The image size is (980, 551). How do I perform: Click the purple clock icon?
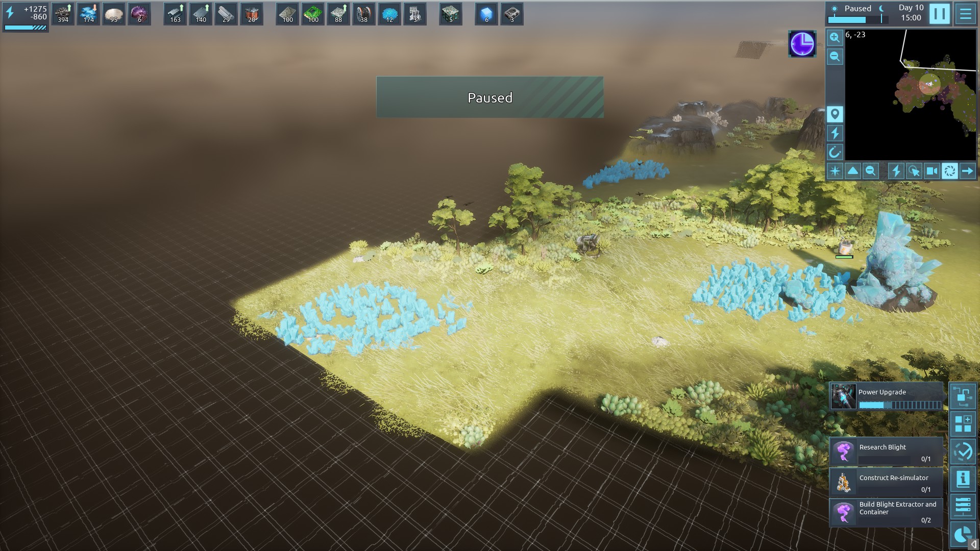pyautogui.click(x=802, y=43)
